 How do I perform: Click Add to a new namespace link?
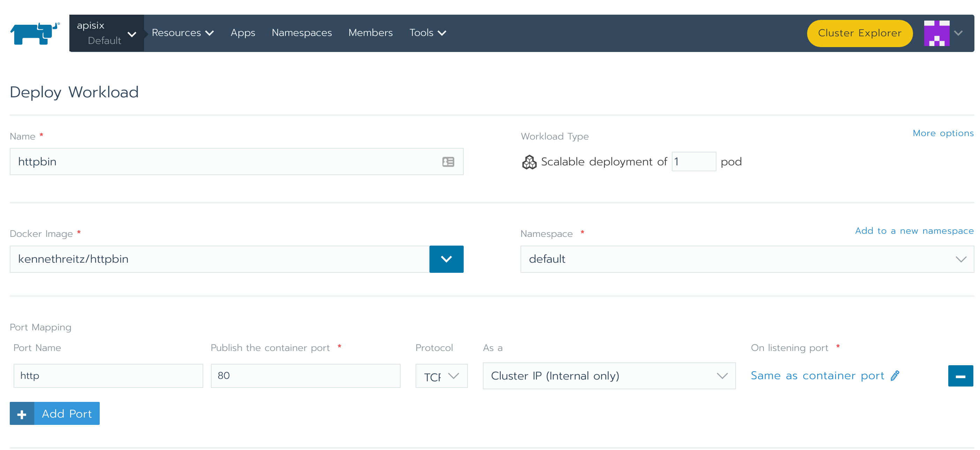(x=914, y=231)
